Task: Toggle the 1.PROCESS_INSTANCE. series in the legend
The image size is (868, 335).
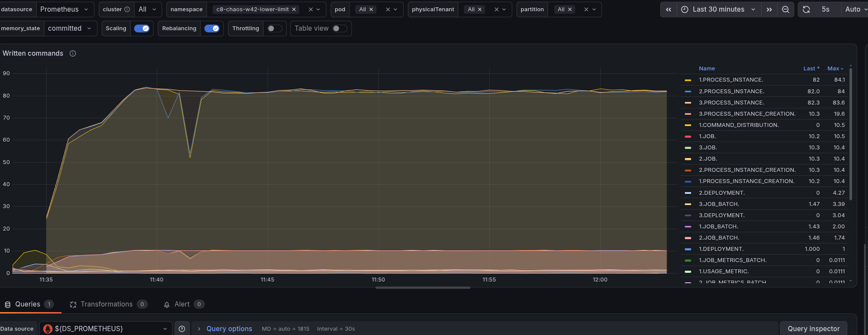Action: click(731, 80)
